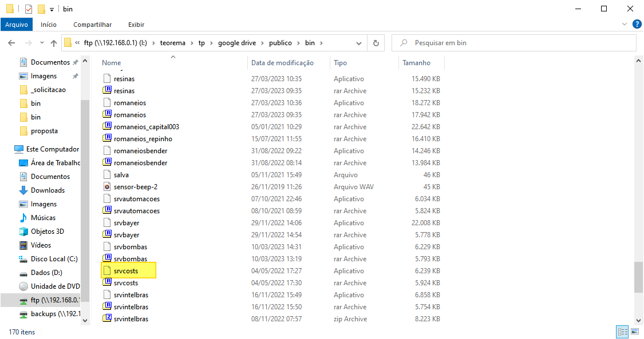Expand the ribbon with the chevron
This screenshot has width=644, height=339.
[x=625, y=25]
